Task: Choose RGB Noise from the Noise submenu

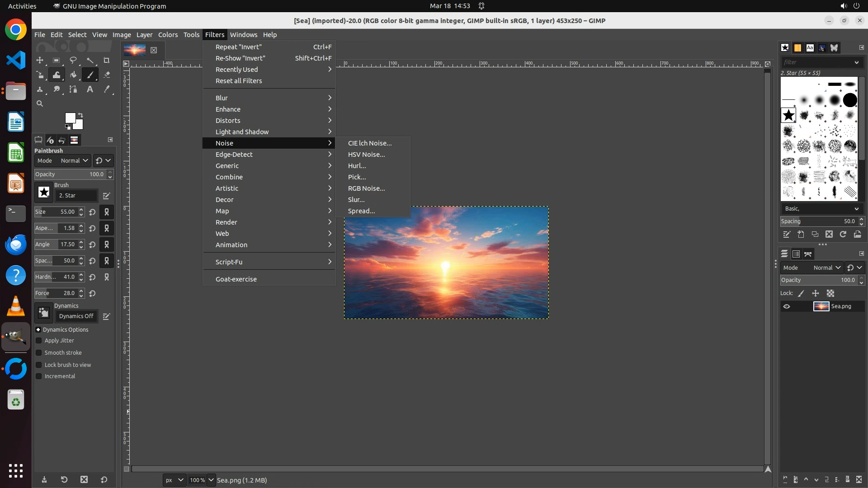Action: (x=366, y=188)
